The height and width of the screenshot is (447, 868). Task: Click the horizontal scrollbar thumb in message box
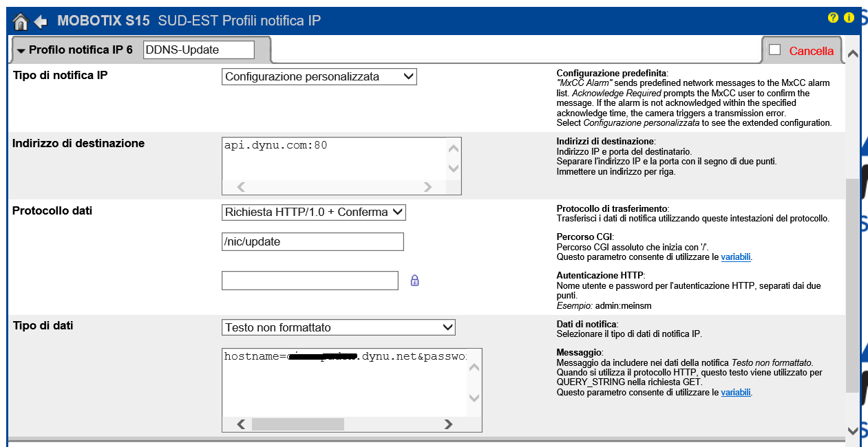pyautogui.click(x=297, y=424)
